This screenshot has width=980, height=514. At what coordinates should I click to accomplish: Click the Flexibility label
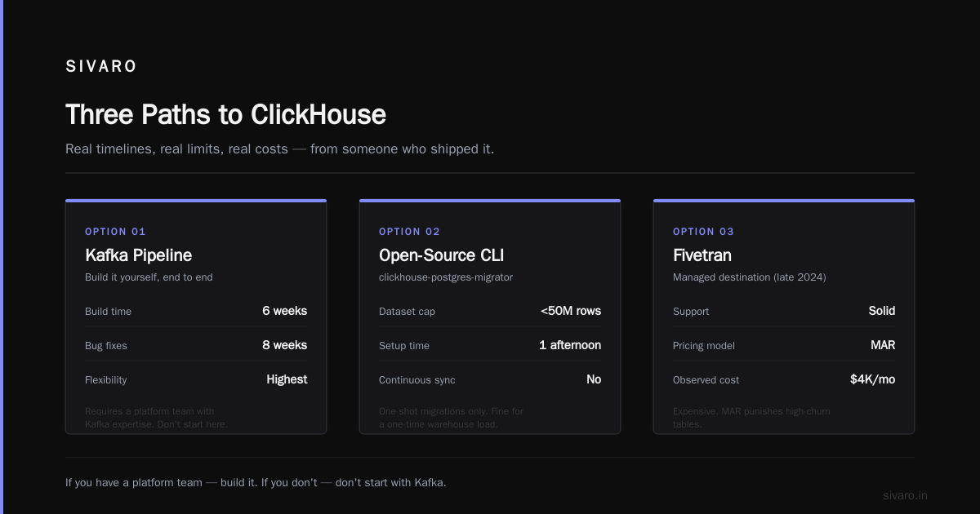click(x=106, y=380)
